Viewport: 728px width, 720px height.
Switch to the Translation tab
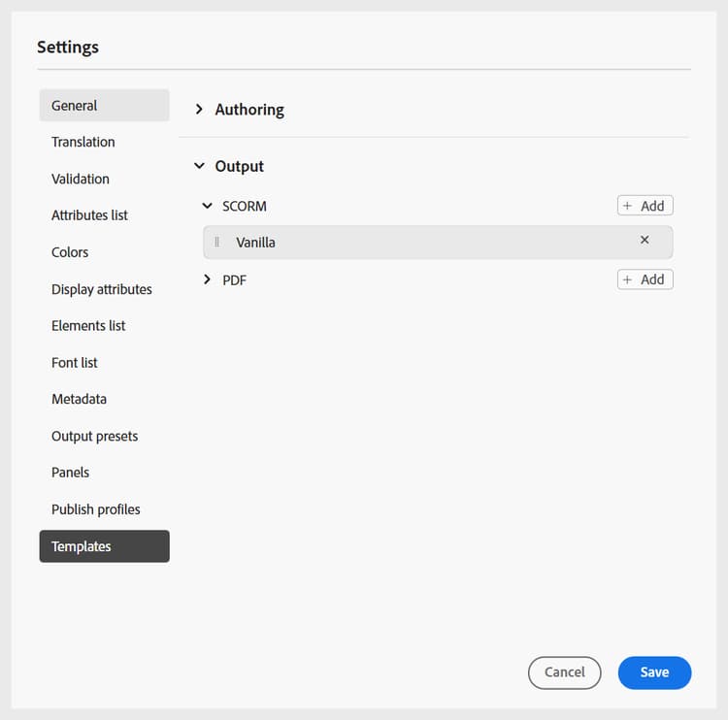point(83,142)
